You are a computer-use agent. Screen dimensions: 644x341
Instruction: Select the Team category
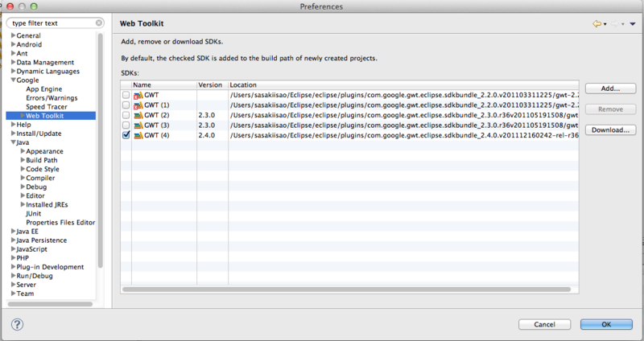point(25,294)
